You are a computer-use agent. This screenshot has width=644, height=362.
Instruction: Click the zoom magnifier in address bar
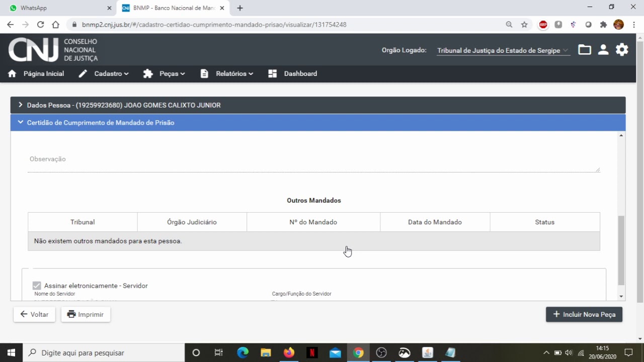click(509, 25)
